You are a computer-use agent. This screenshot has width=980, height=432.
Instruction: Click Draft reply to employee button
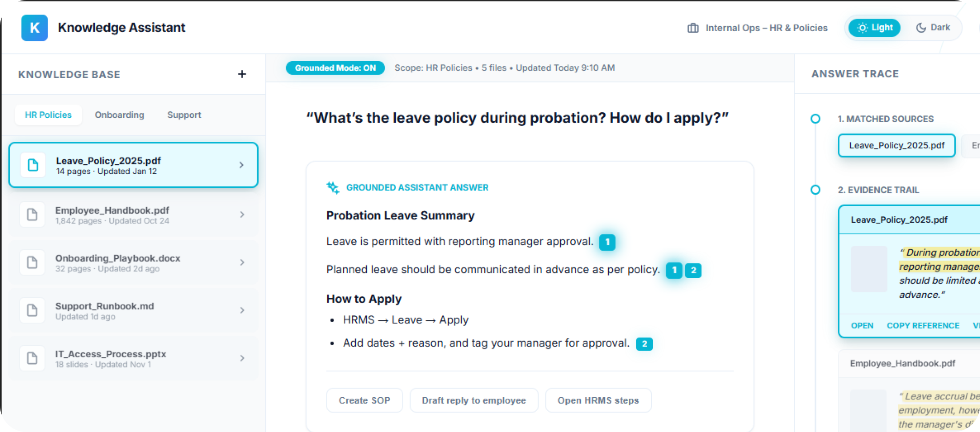click(x=474, y=400)
